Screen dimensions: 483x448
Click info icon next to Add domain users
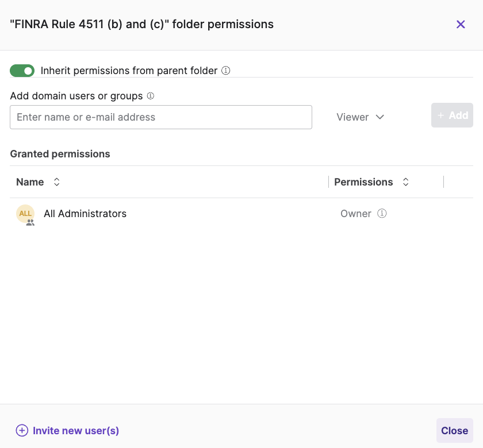click(150, 96)
